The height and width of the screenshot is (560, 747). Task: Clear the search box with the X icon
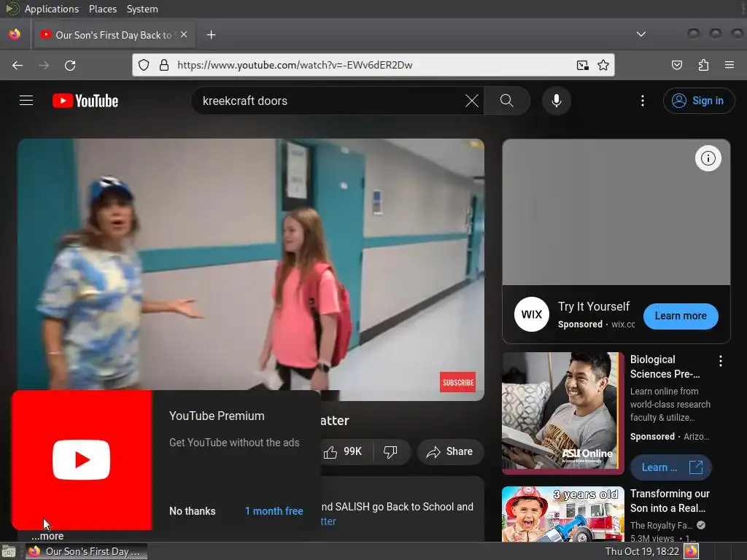tap(472, 101)
